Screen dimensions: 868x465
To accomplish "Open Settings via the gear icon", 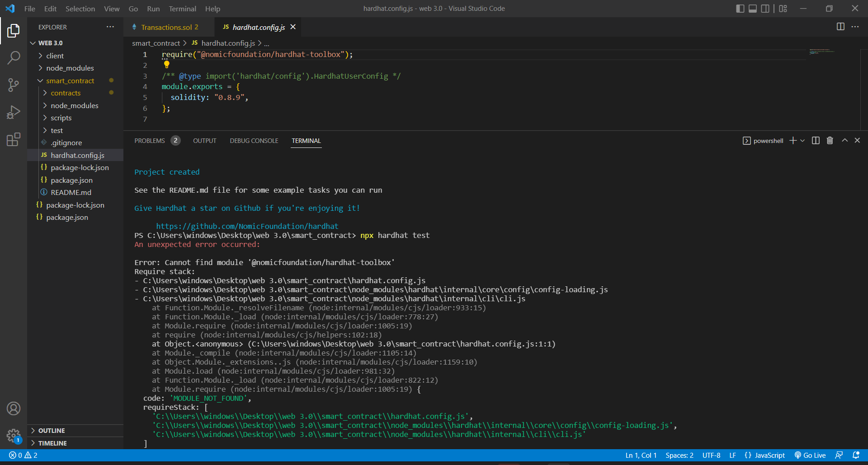I will click(14, 435).
